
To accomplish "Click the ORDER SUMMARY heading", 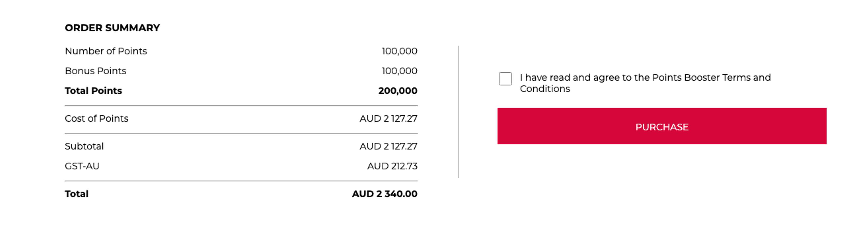I will pyautogui.click(x=112, y=28).
